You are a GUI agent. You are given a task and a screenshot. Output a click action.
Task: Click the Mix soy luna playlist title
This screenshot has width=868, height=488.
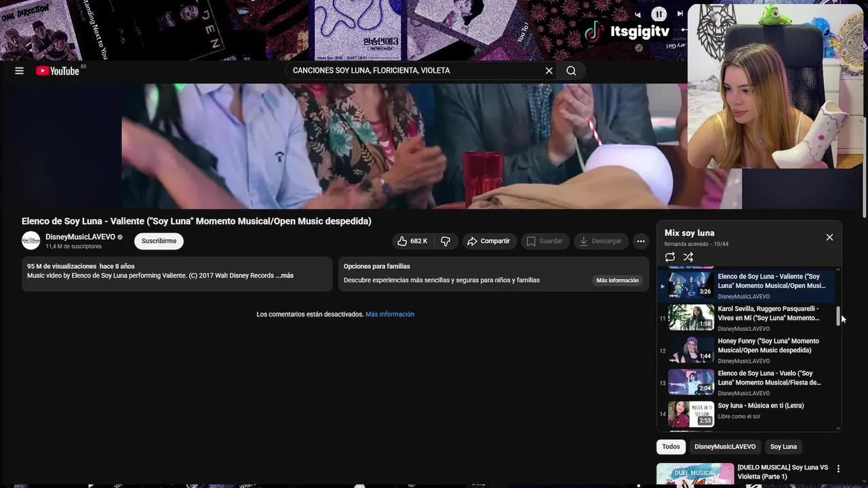(690, 233)
